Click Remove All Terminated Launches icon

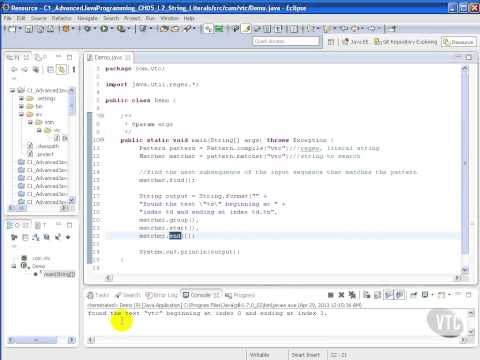point(352,295)
